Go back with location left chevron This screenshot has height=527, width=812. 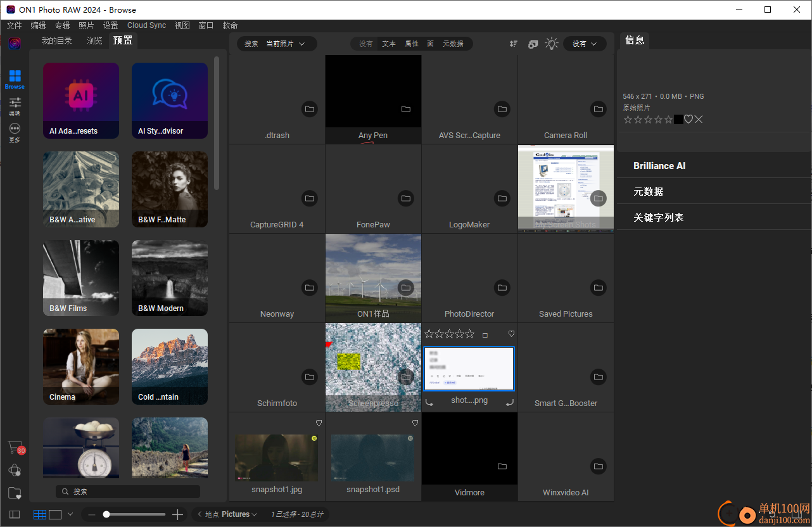[x=200, y=514]
